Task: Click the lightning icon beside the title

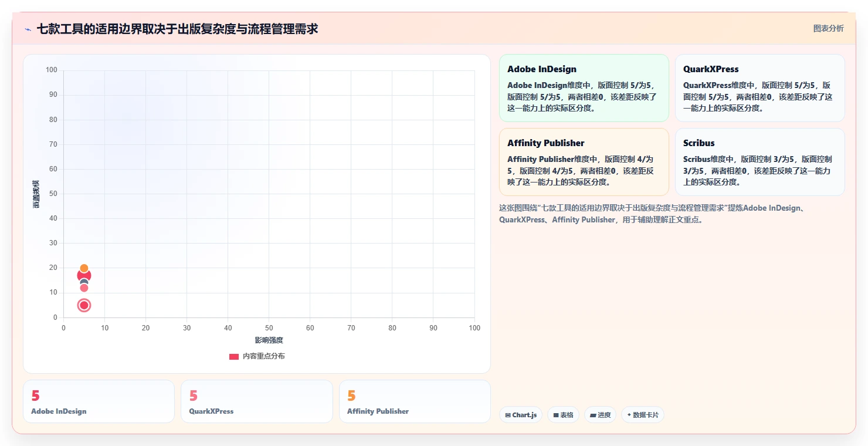Action: coord(28,29)
